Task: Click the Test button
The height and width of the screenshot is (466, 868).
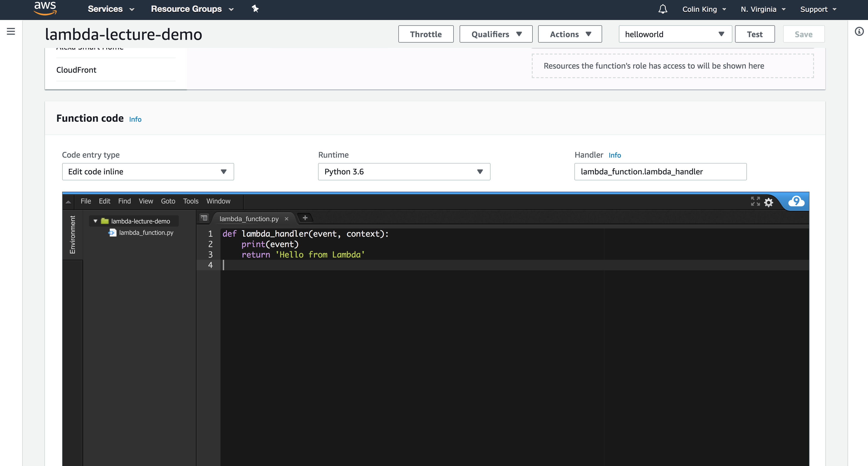Action: coord(754,34)
